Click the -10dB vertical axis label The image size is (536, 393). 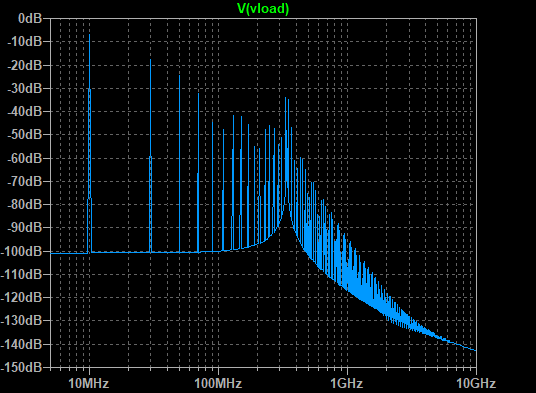(x=25, y=42)
